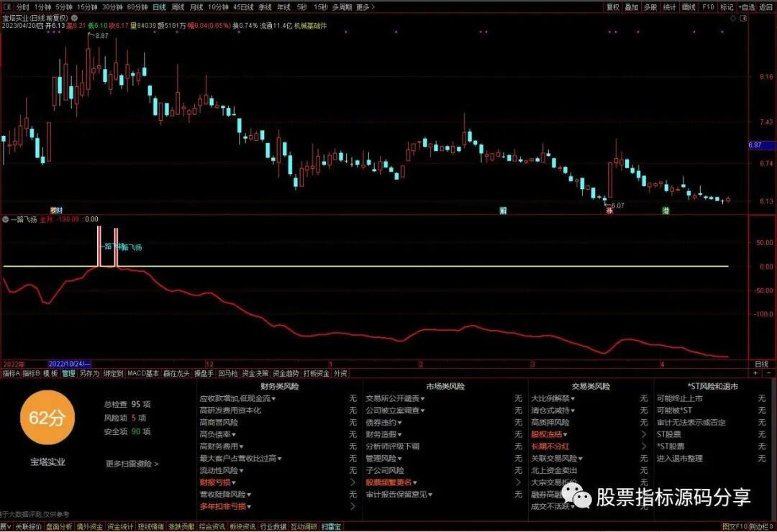Image resolution: width=777 pixels, height=532 pixels.
Task: Open the 更多扫雷避险 link
Action: [132, 464]
